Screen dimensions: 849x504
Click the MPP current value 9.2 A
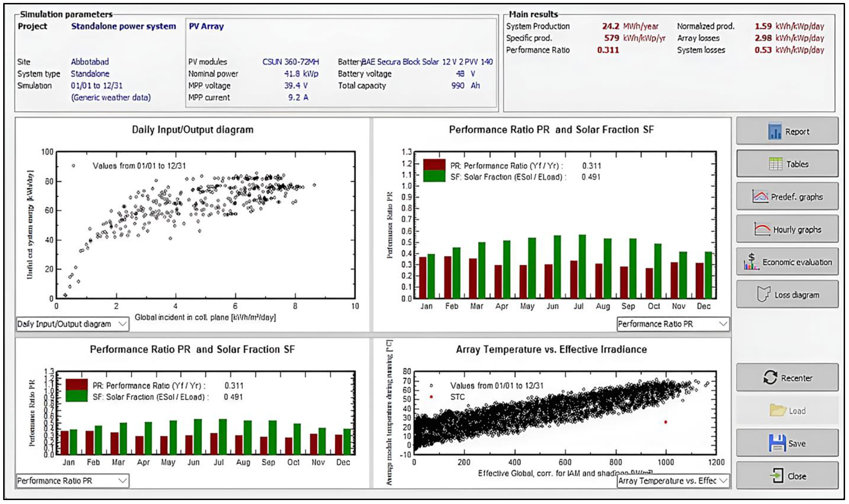pos(298,97)
